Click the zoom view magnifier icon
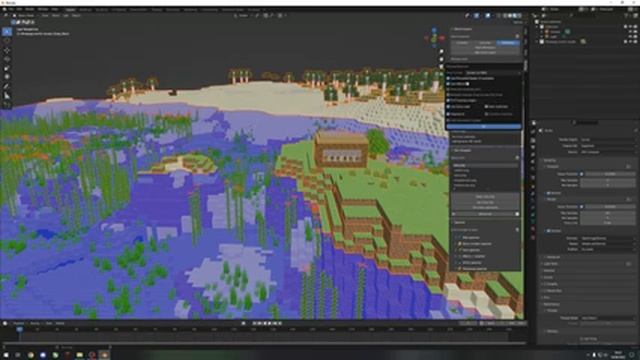This screenshot has width=640, height=360. [x=441, y=52]
